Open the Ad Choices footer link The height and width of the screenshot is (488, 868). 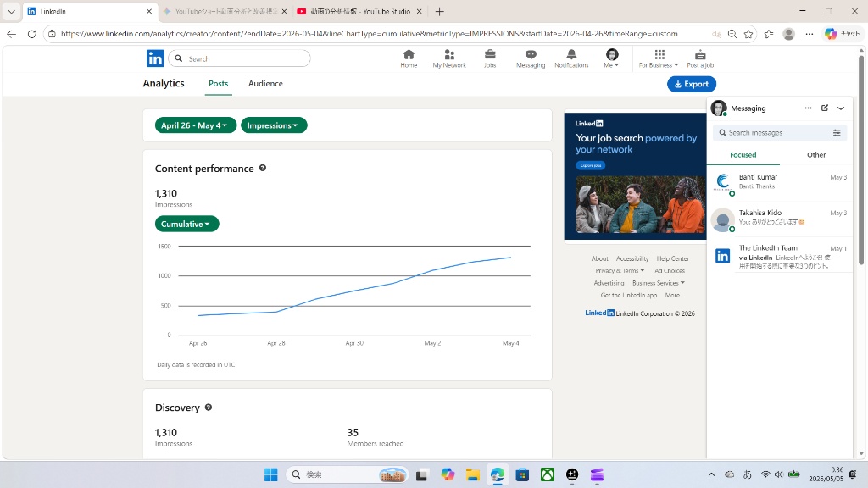point(670,270)
